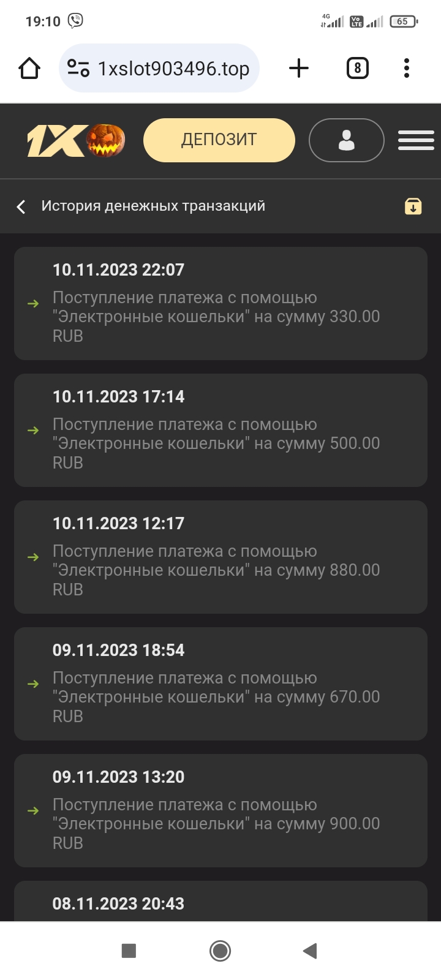
Task: Tap the download history archive icon
Action: pos(413,206)
